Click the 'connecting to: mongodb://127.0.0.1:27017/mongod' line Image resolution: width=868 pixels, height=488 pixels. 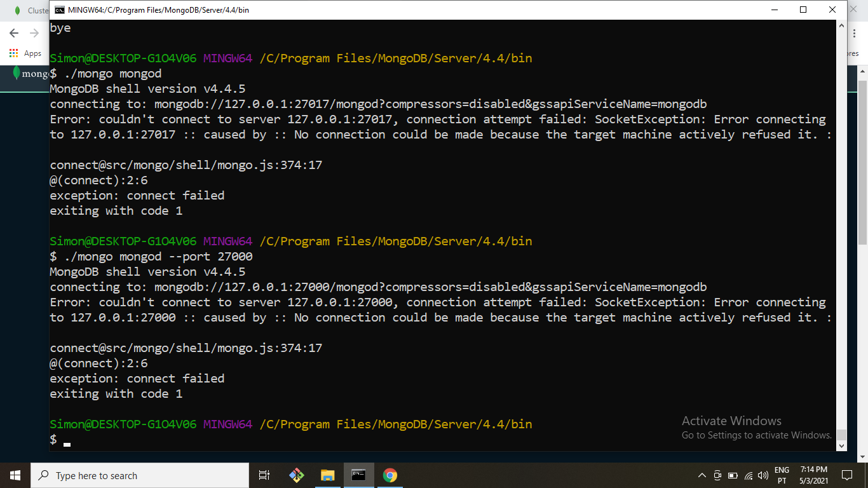[x=378, y=104]
